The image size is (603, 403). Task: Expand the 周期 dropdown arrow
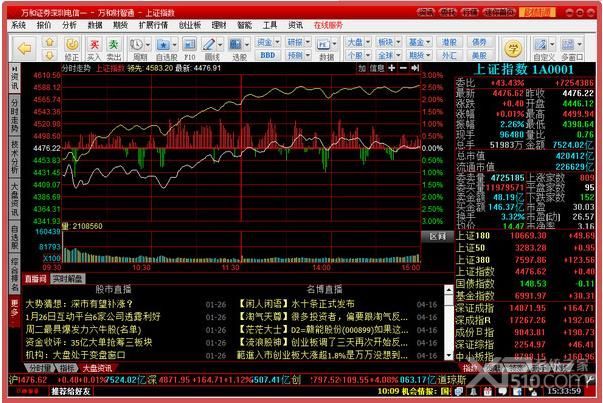148,45
